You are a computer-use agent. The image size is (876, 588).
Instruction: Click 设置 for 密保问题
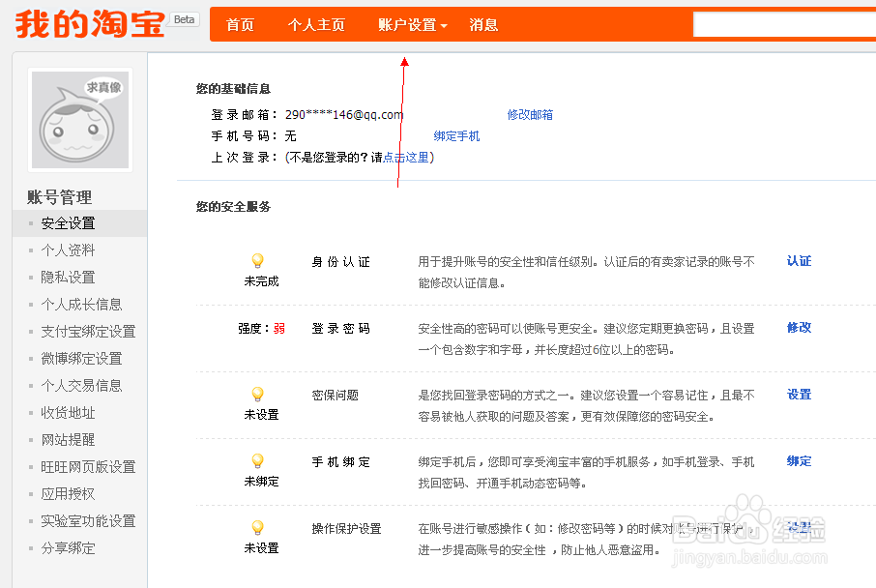799,395
